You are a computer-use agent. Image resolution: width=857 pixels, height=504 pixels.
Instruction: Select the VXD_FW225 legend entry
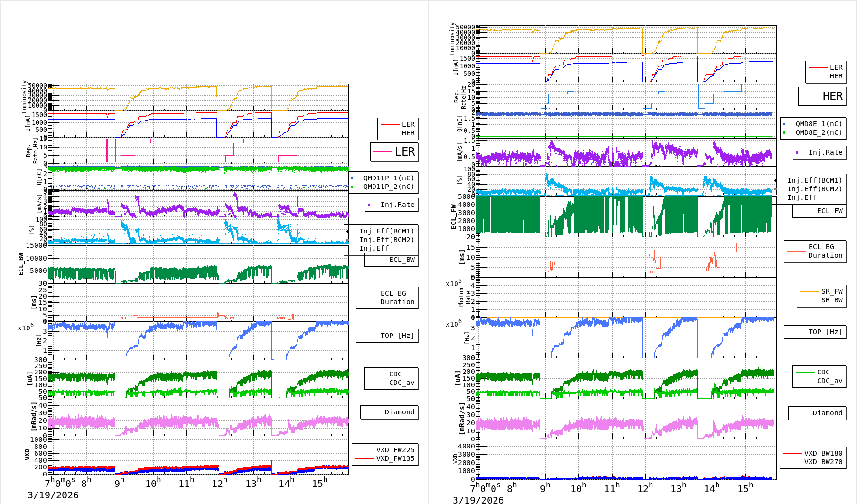395,450
